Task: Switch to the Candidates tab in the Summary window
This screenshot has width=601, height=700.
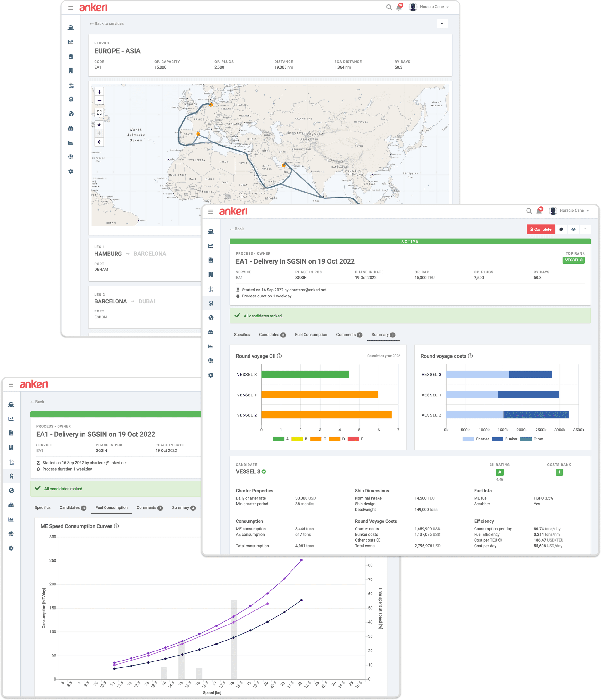Action: point(272,335)
